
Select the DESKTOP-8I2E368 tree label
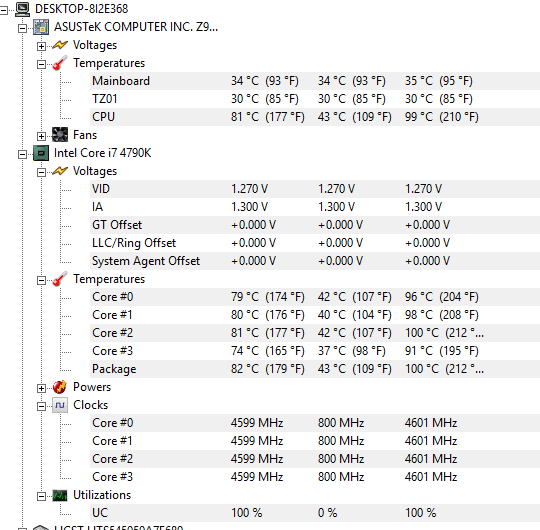coord(82,9)
